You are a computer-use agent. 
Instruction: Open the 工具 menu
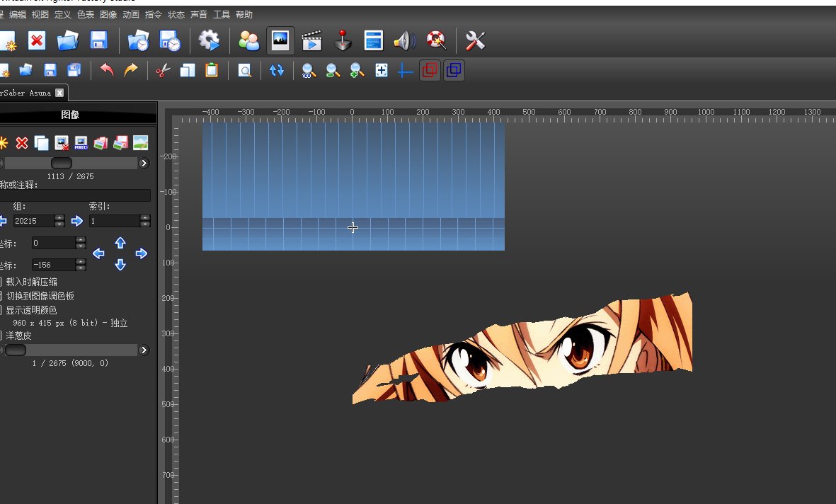point(222,14)
